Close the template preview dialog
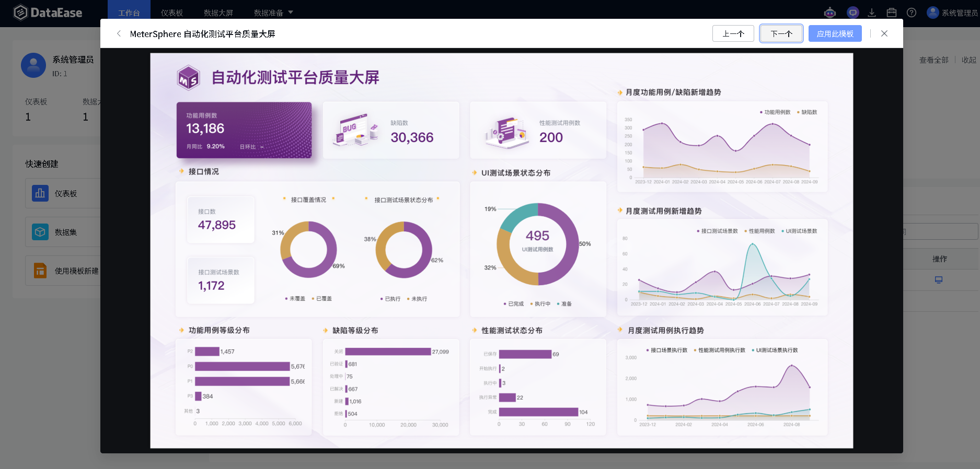 tap(884, 33)
